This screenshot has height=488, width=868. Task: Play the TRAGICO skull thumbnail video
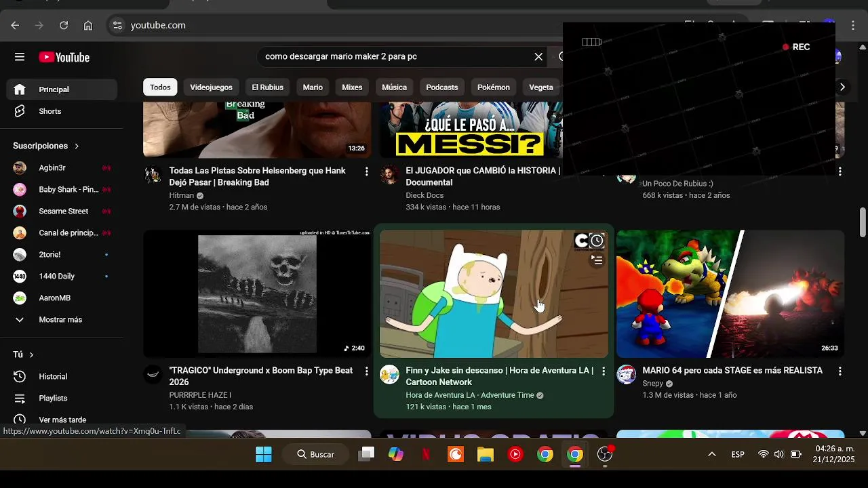pyautogui.click(x=257, y=293)
